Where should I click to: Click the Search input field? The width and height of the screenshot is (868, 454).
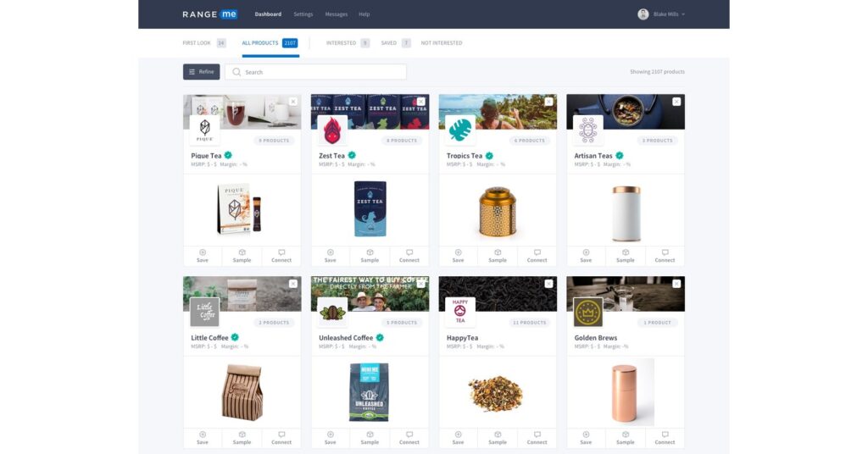[315, 72]
